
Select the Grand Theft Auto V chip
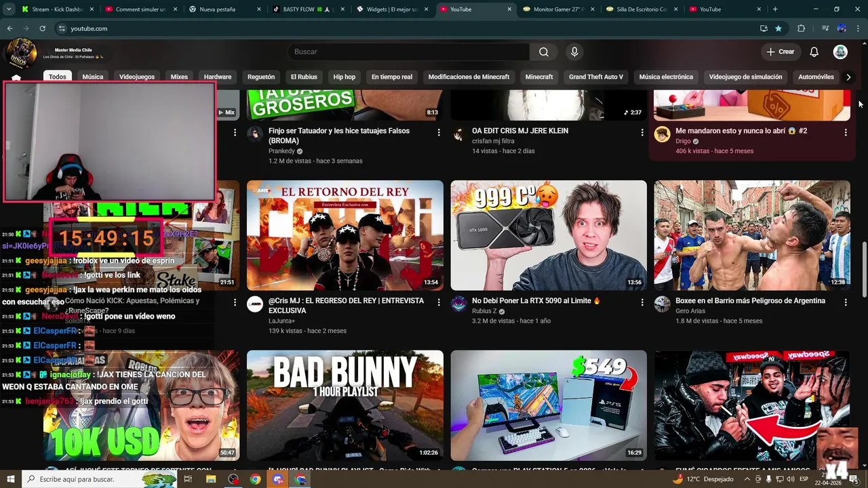click(x=596, y=77)
